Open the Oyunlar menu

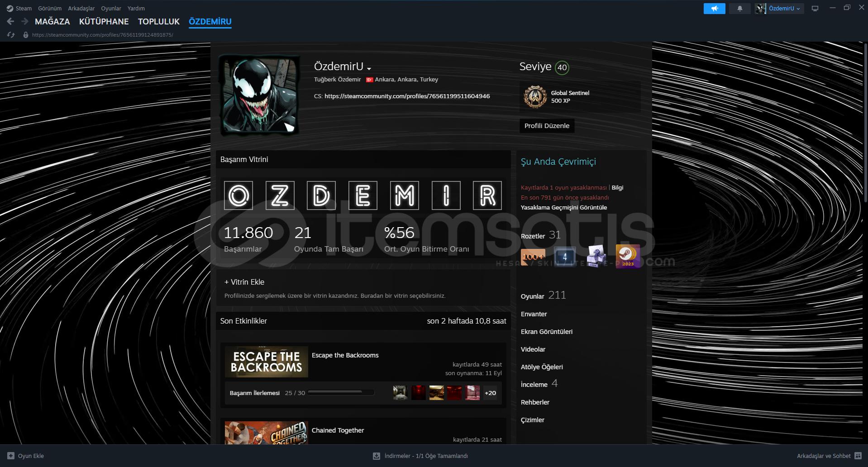(x=111, y=8)
